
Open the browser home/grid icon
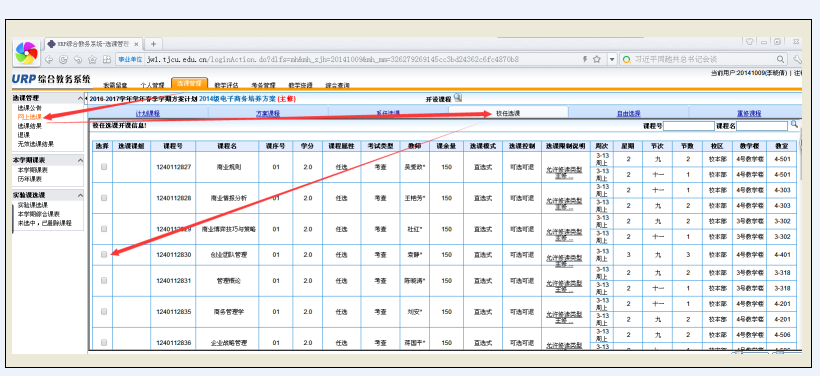[x=106, y=60]
